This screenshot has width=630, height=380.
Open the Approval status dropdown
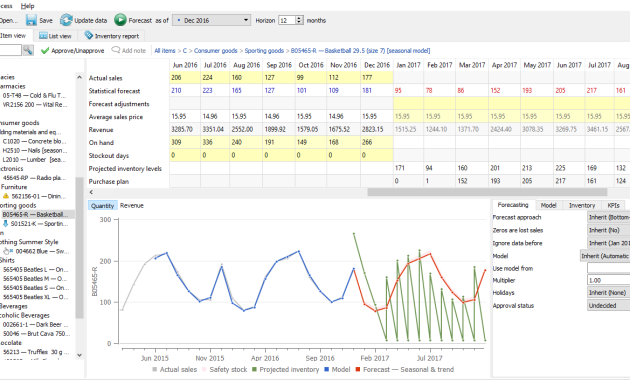click(x=608, y=305)
